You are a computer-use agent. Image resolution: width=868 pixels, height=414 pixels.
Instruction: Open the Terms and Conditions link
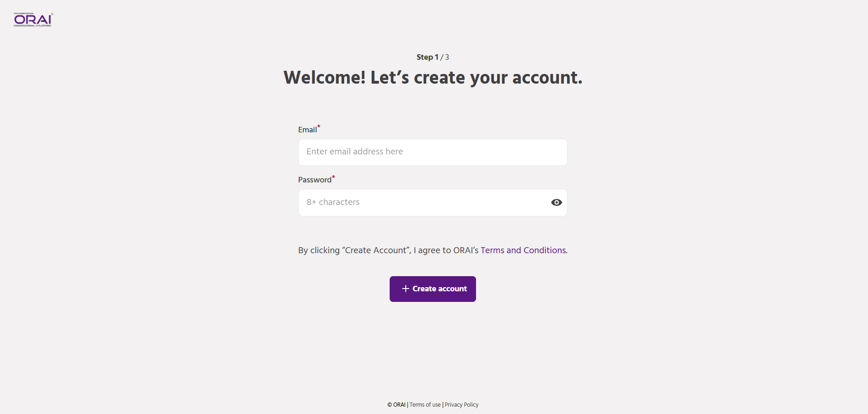click(523, 250)
